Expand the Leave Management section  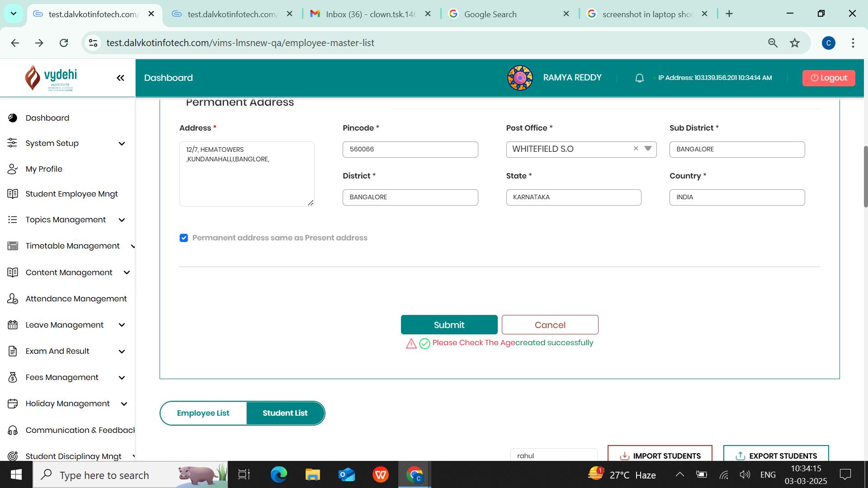pos(122,325)
